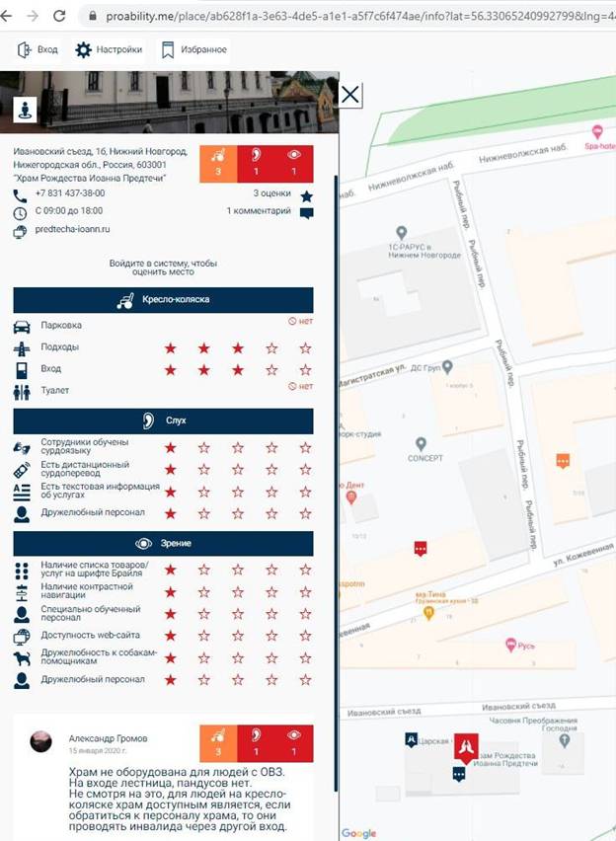This screenshot has height=841, width=616.
Task: Click the website globe monitor icon
Action: point(20,232)
